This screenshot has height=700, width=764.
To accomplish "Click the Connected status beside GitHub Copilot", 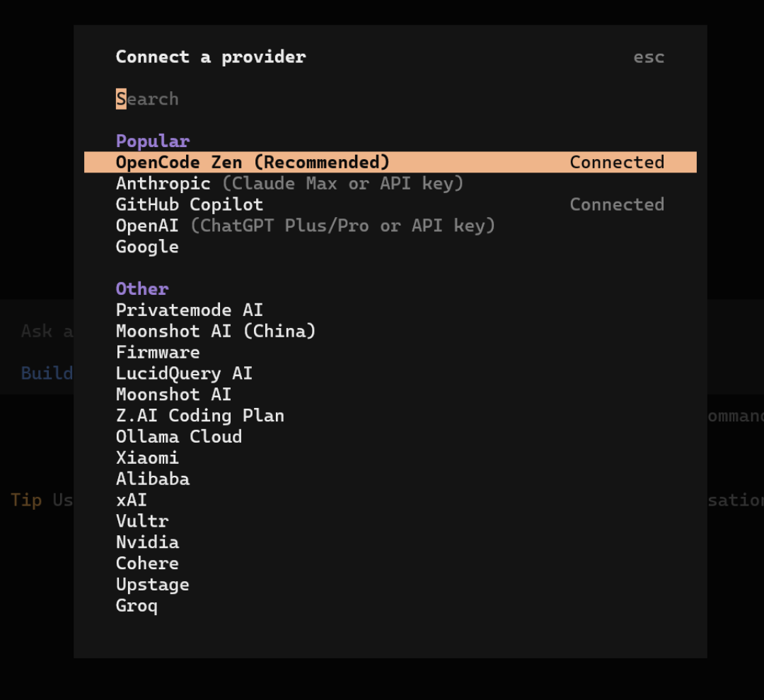I will [x=617, y=204].
